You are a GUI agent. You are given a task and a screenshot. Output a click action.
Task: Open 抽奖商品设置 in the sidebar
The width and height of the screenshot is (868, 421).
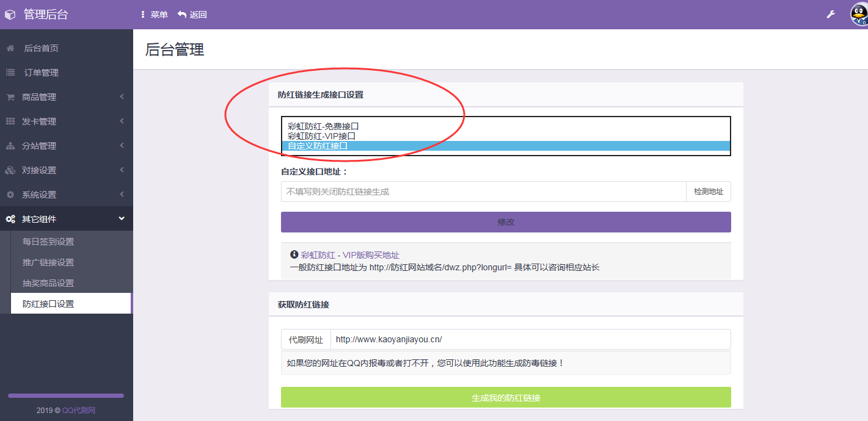(48, 283)
